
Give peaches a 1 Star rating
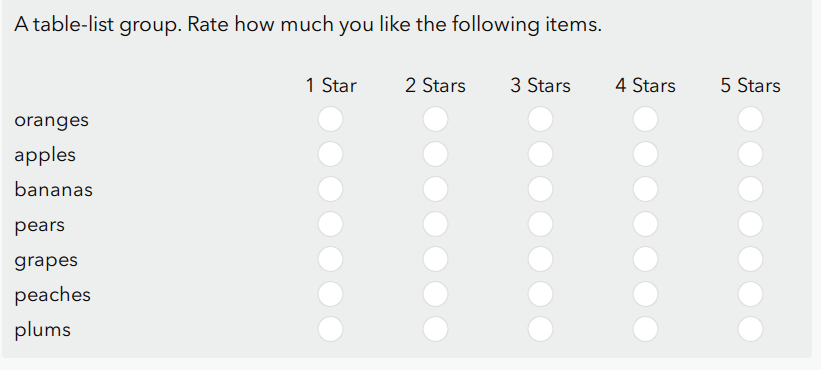pyautogui.click(x=330, y=294)
